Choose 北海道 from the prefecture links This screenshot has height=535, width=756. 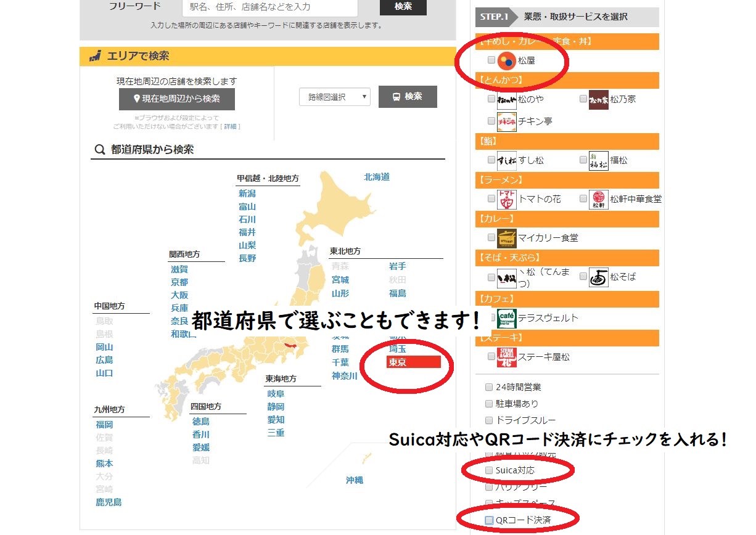click(376, 178)
